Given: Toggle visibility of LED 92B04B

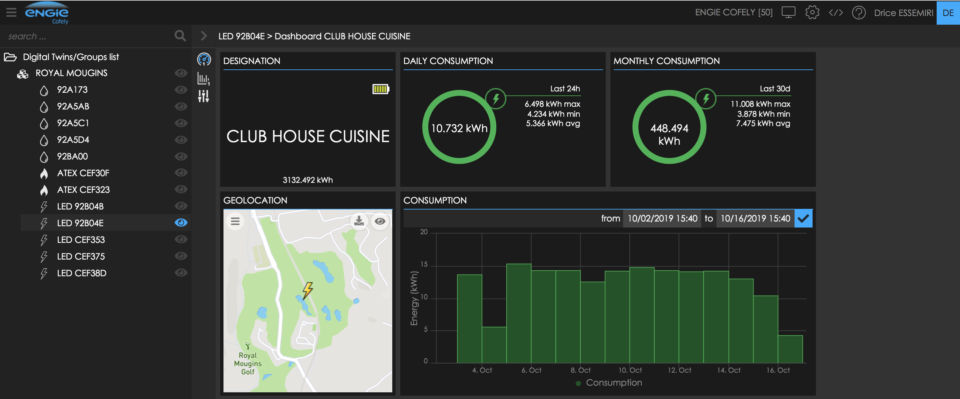Looking at the screenshot, I should coord(181,206).
